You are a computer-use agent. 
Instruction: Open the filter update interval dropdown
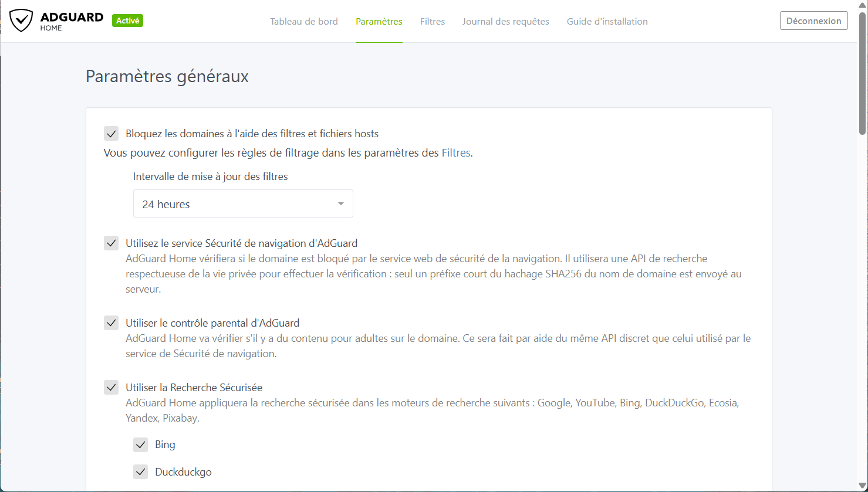pyautogui.click(x=243, y=204)
